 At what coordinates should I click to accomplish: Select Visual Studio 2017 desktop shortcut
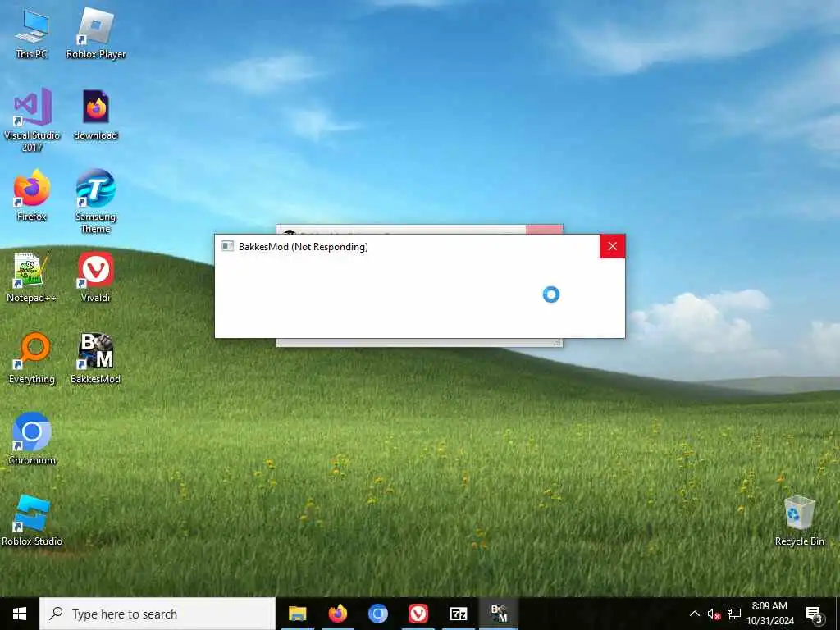tap(32, 120)
